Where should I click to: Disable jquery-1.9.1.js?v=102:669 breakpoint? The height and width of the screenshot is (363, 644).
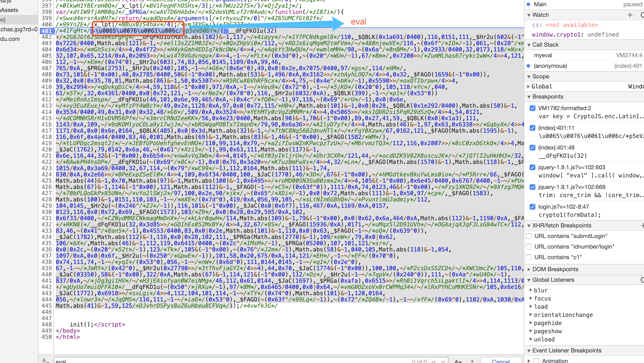click(533, 187)
